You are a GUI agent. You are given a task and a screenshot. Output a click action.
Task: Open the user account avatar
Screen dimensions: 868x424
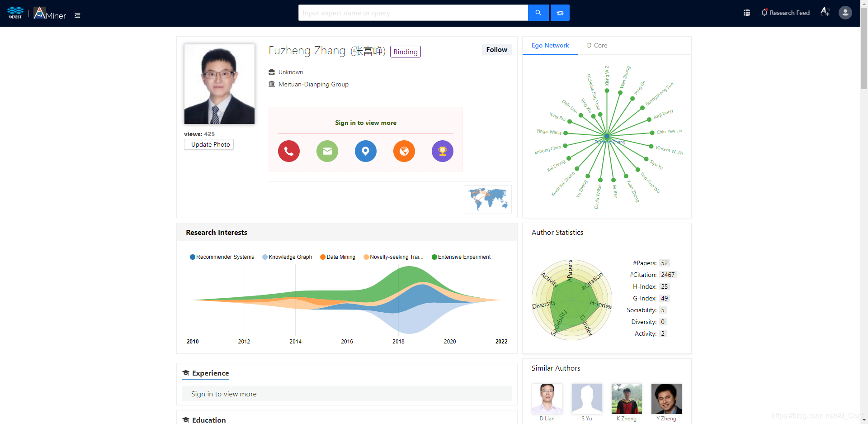tap(845, 13)
